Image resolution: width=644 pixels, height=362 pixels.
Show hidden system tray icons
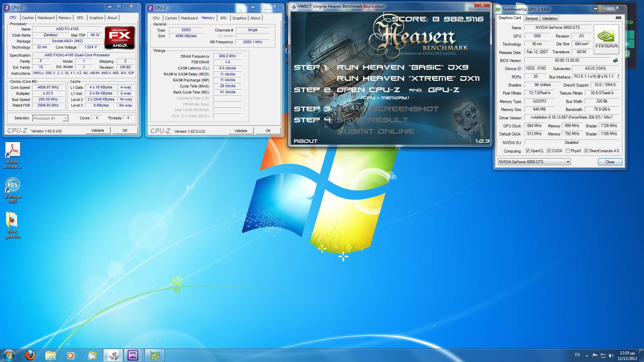pos(587,356)
